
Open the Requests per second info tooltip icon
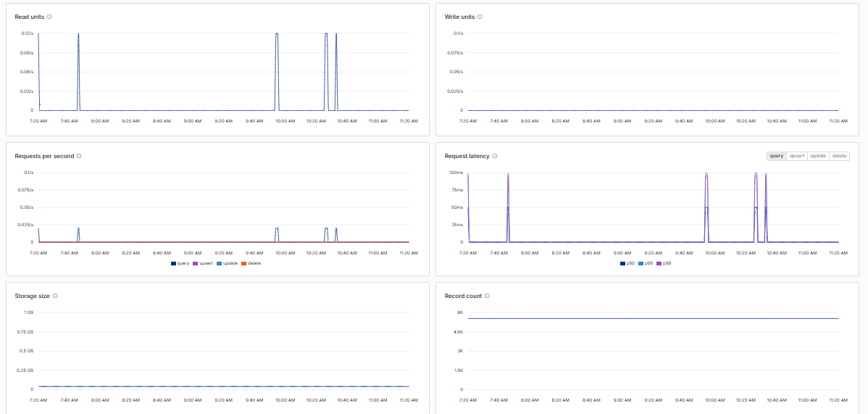coord(78,157)
